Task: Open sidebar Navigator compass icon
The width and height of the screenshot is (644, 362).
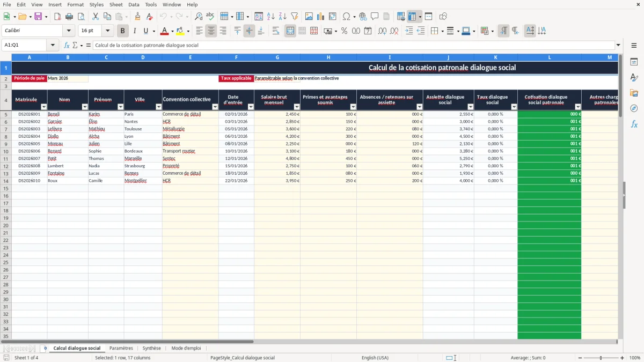Action: pyautogui.click(x=634, y=108)
